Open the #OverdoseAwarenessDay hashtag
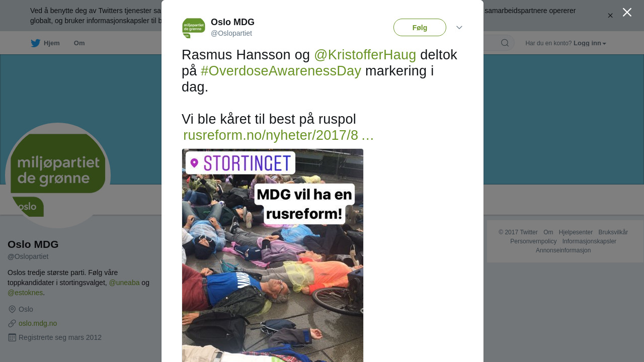This screenshot has width=644, height=362. 281,71
